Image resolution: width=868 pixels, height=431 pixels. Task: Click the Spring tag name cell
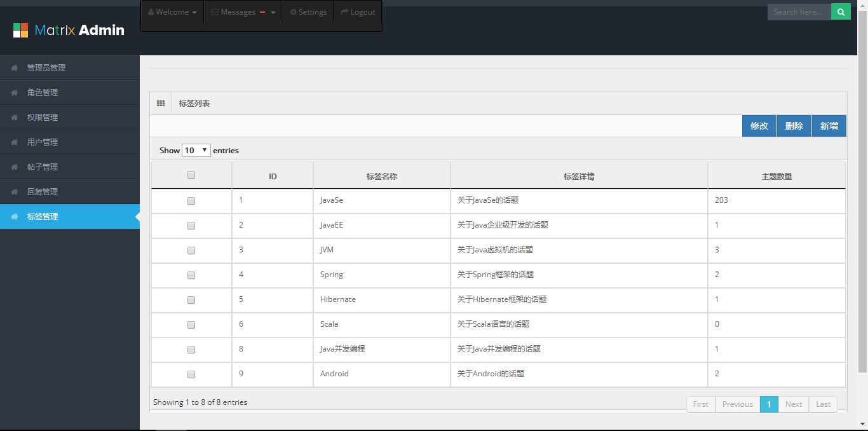click(x=382, y=275)
